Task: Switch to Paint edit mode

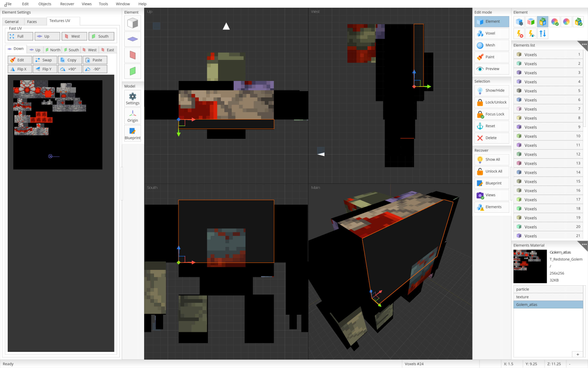Action: [492, 57]
